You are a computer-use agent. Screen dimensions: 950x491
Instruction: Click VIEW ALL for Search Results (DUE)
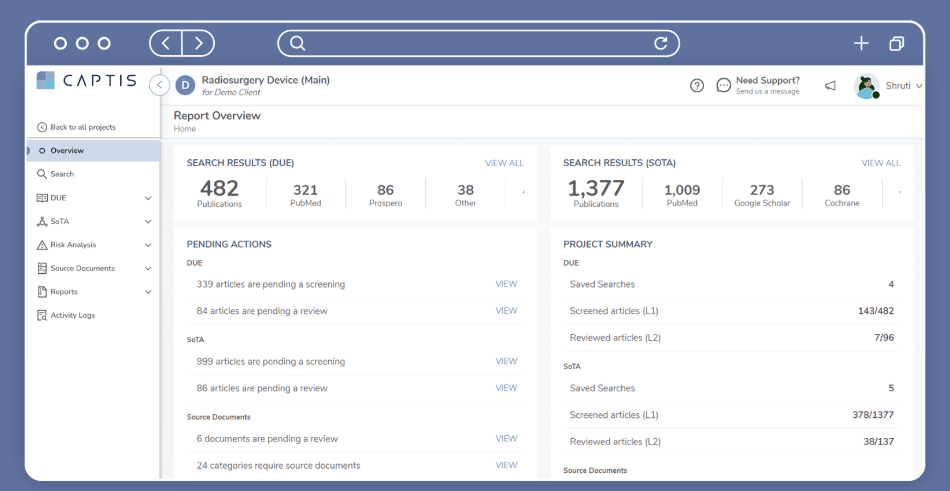tap(504, 163)
